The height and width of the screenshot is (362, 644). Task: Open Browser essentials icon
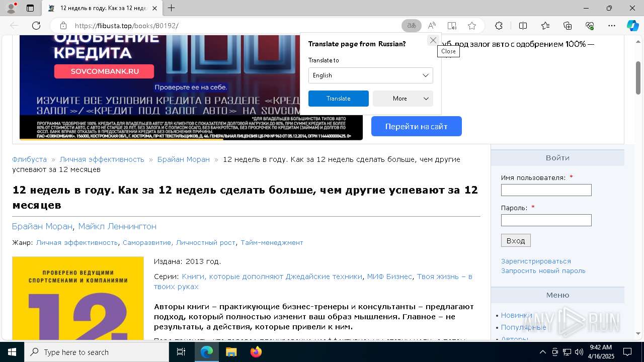pos(590,26)
